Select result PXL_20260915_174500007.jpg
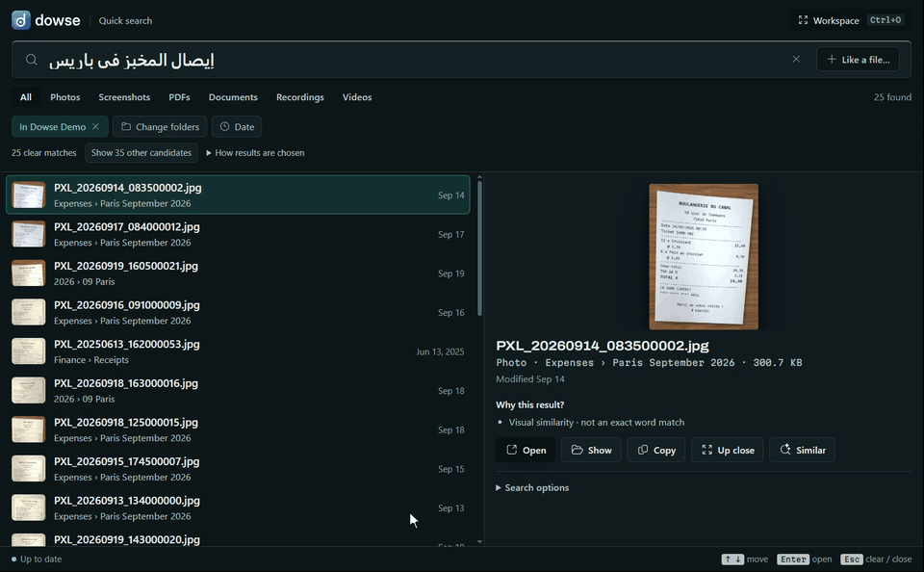The image size is (924, 572). (238, 469)
